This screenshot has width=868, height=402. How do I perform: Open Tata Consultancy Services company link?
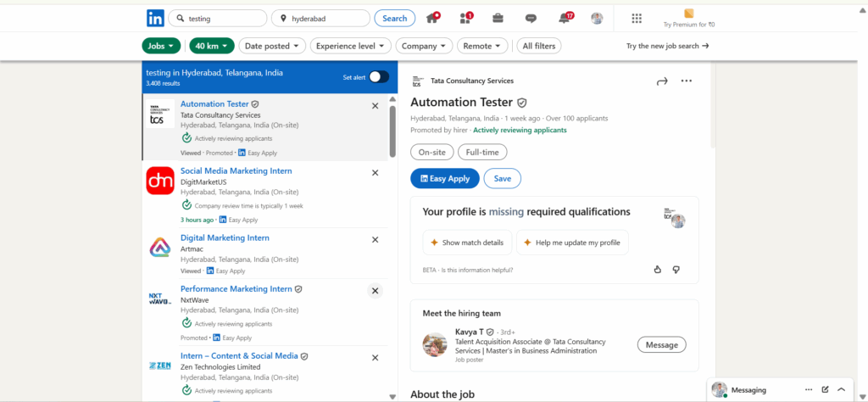click(x=472, y=81)
